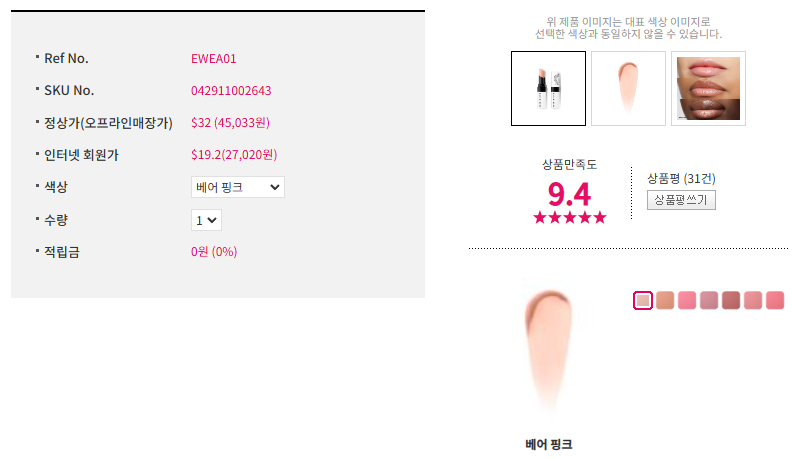
Task: Click the 9.4 satisfaction score
Action: tap(569, 194)
